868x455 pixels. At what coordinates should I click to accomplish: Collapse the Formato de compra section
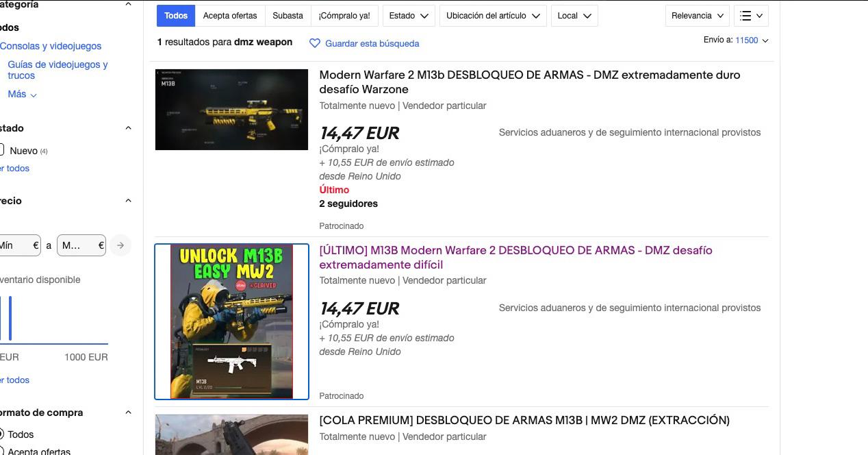click(x=128, y=413)
